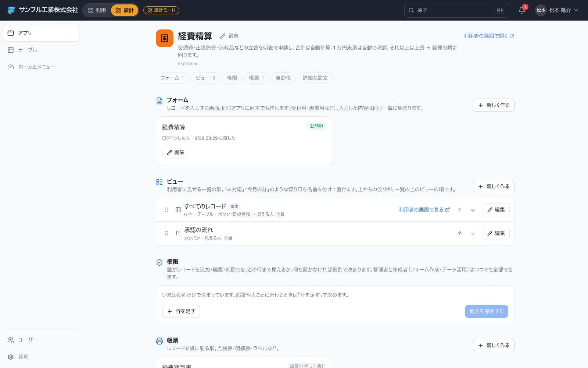Click the expenses identifier text
588x368 pixels.
tap(188, 64)
